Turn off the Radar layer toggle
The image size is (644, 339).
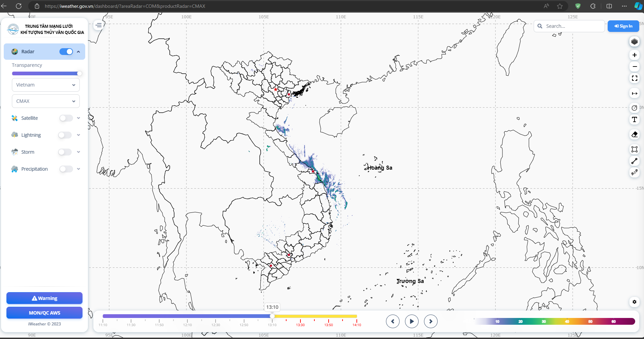(x=66, y=52)
